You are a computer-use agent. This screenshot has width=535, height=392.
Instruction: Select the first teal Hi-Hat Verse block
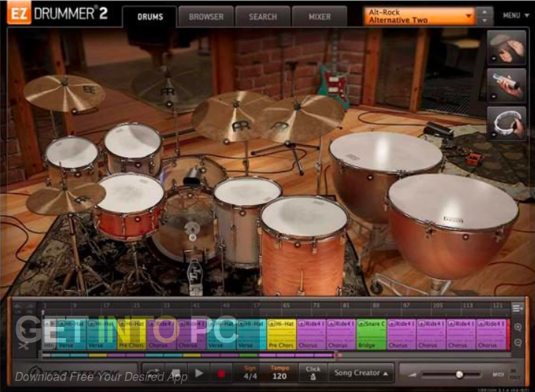click(72, 334)
